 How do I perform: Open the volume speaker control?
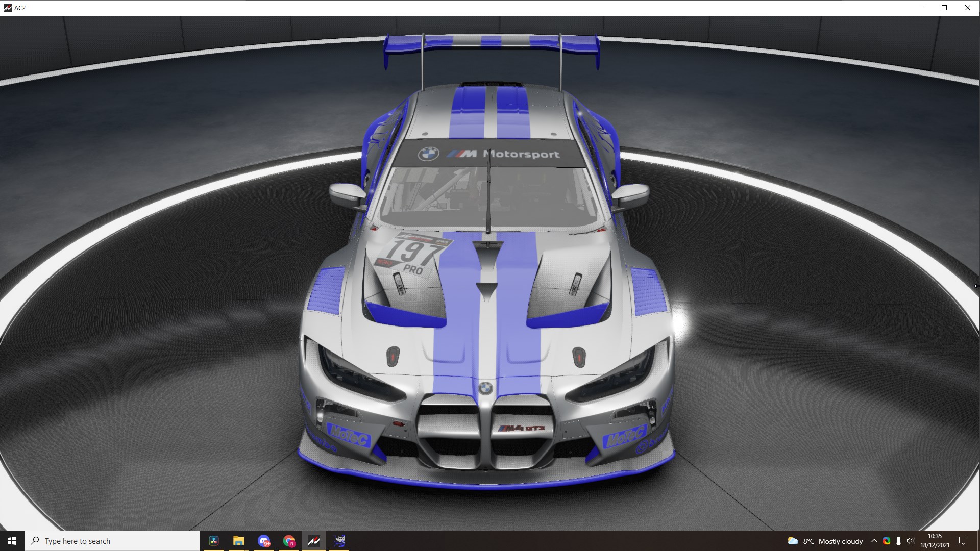[x=911, y=541]
